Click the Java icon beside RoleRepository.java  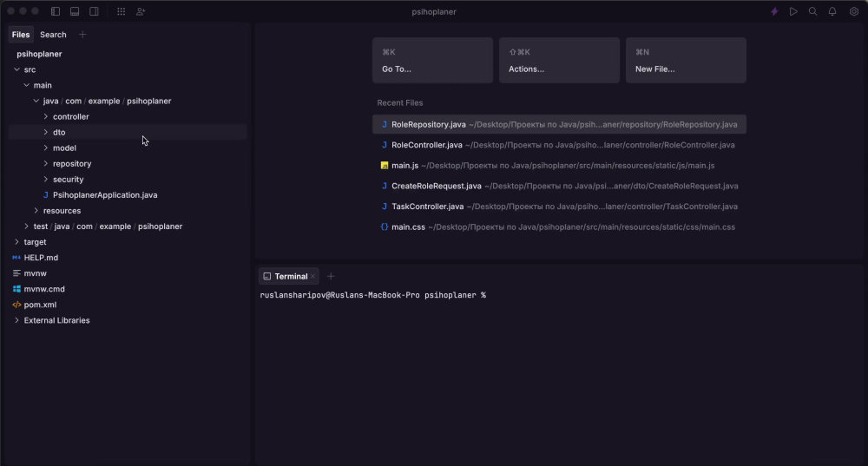[385, 124]
